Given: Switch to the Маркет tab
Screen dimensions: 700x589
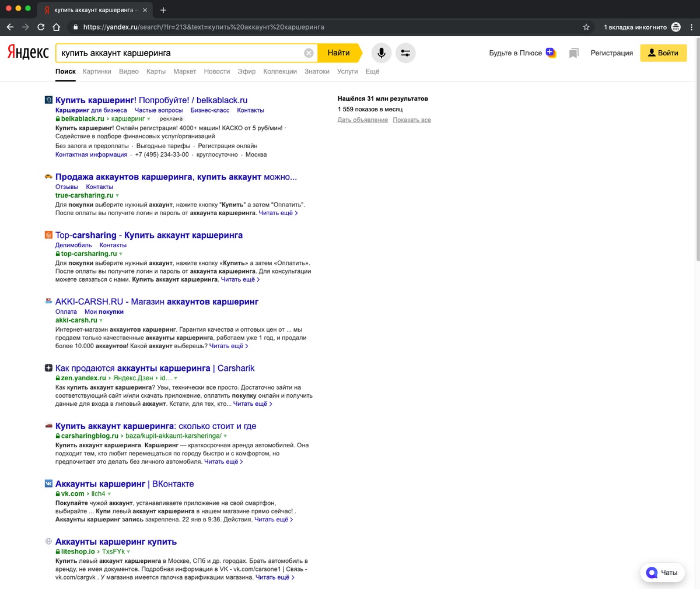Looking at the screenshot, I should pos(184,71).
